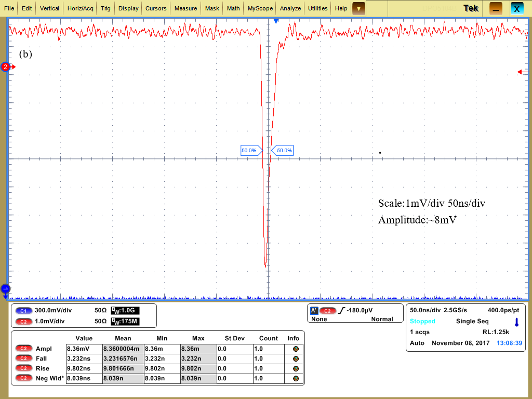Click the Tek logo
This screenshot has width=532, height=399.
pos(471,8)
